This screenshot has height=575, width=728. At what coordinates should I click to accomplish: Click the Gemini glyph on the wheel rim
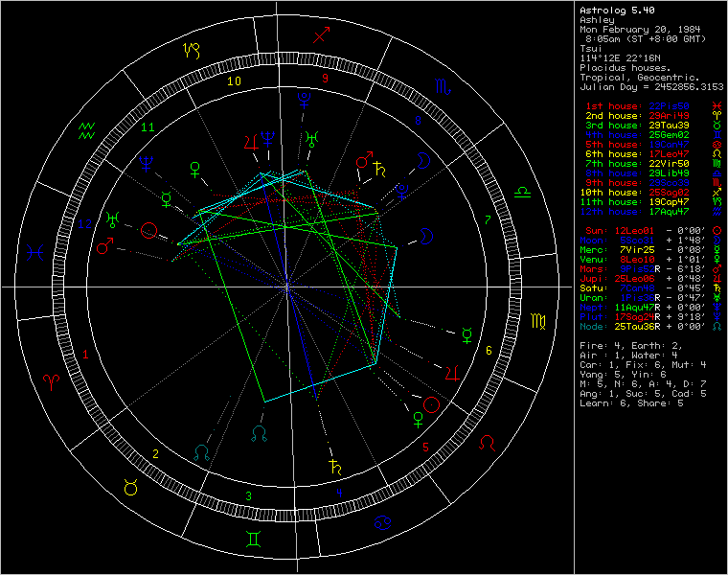point(254,539)
